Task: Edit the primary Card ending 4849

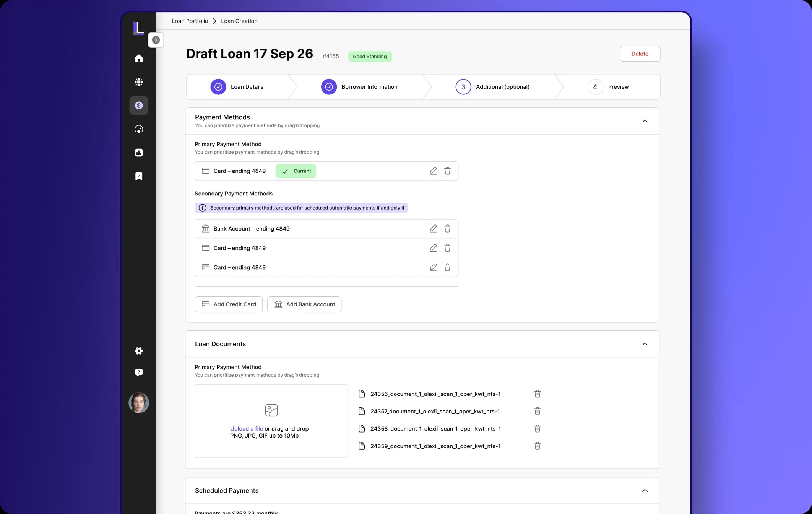Action: [x=433, y=171]
